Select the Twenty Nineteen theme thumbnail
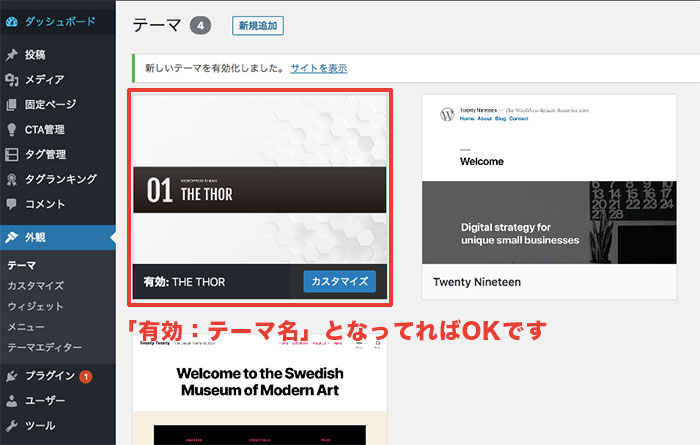 coord(556,180)
